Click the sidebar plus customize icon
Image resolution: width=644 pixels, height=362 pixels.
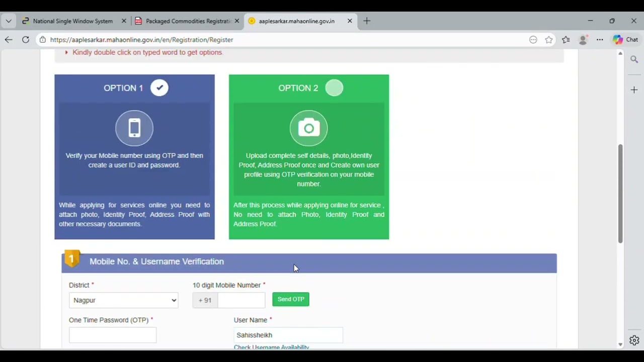point(634,90)
